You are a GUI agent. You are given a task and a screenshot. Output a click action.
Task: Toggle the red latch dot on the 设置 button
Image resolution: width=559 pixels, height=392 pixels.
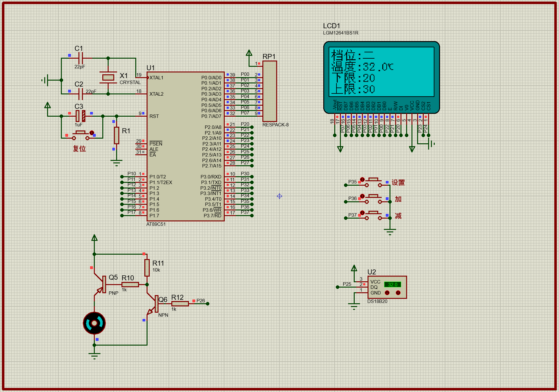[362, 179]
